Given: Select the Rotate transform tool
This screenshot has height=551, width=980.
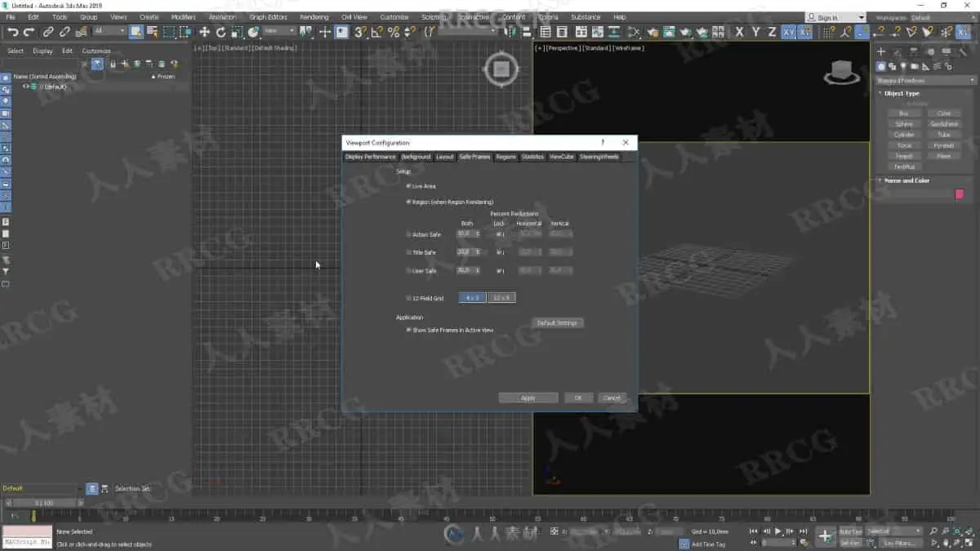Looking at the screenshot, I should (220, 32).
